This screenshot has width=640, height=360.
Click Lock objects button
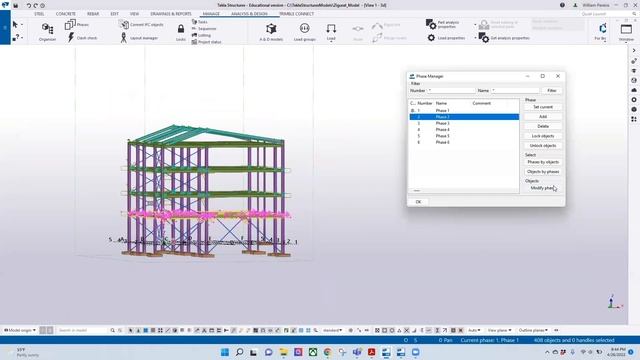click(x=543, y=136)
